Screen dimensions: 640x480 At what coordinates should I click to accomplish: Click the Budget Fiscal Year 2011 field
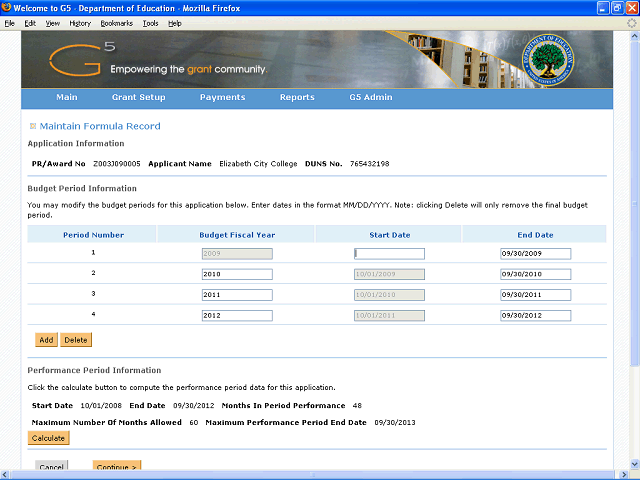[x=237, y=295]
